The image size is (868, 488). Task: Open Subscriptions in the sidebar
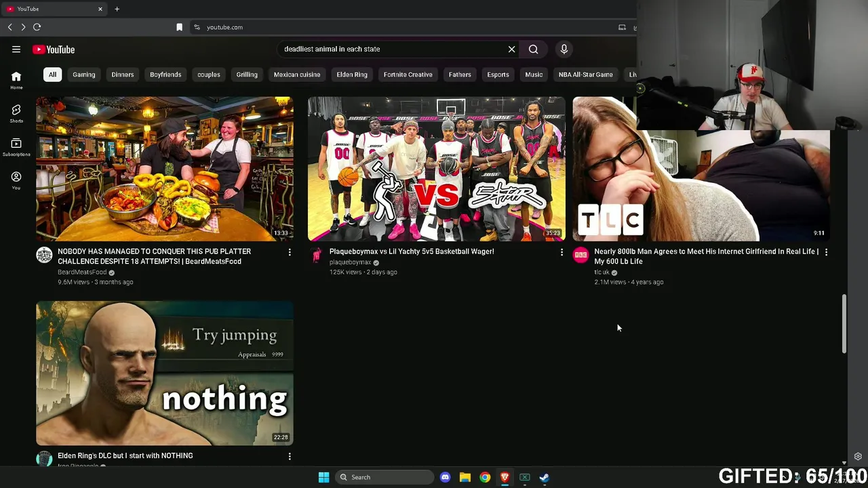click(x=16, y=147)
